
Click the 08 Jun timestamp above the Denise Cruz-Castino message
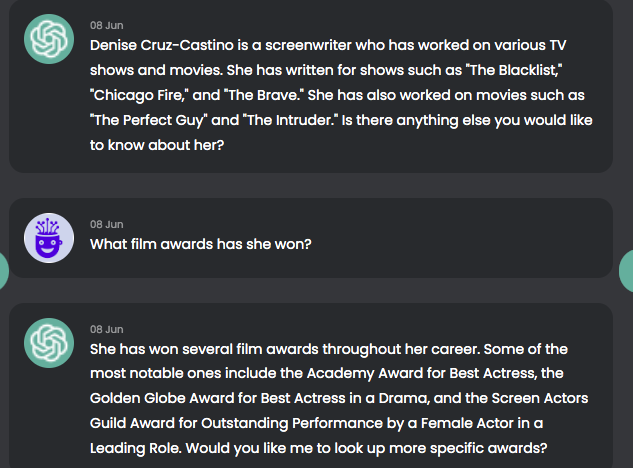click(x=107, y=25)
